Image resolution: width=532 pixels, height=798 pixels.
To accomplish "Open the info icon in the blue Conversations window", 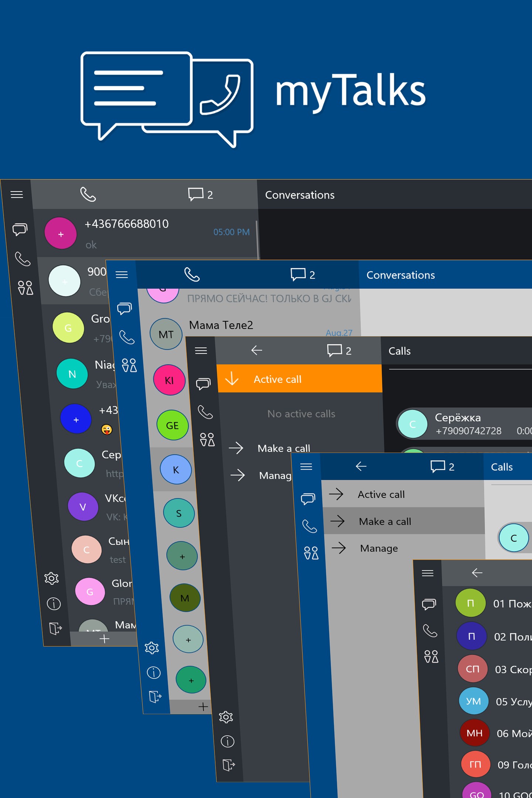I will click(154, 672).
